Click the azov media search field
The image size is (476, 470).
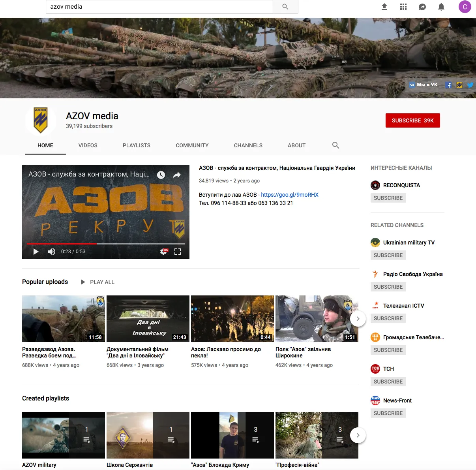point(159,7)
